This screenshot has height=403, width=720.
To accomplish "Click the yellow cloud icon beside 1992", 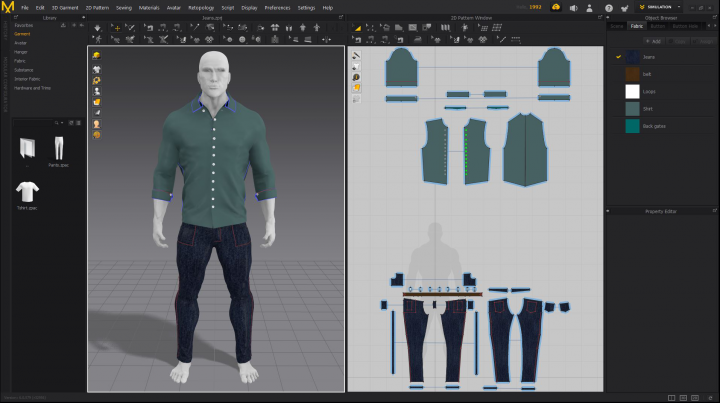I will (x=555, y=8).
